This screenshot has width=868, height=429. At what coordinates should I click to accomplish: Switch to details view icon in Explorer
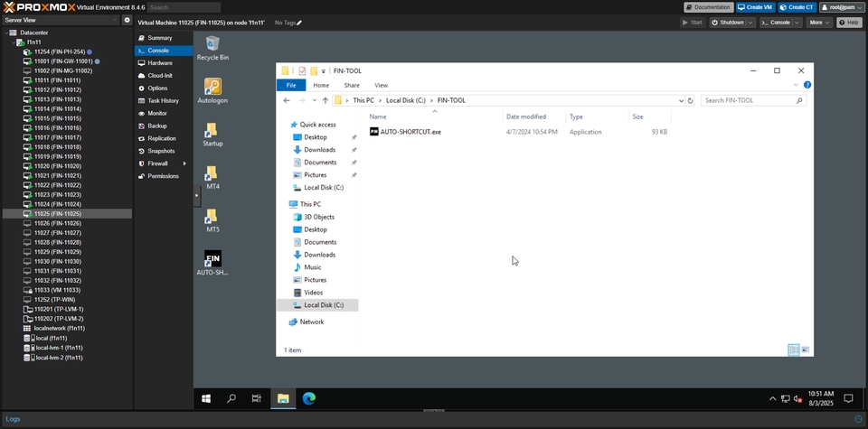point(794,350)
